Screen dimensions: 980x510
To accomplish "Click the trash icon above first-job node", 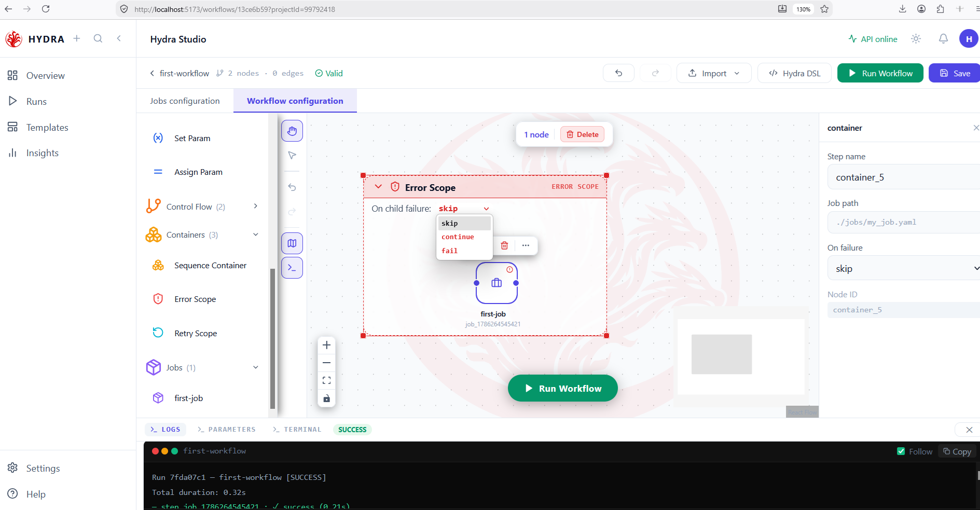I will coord(504,245).
